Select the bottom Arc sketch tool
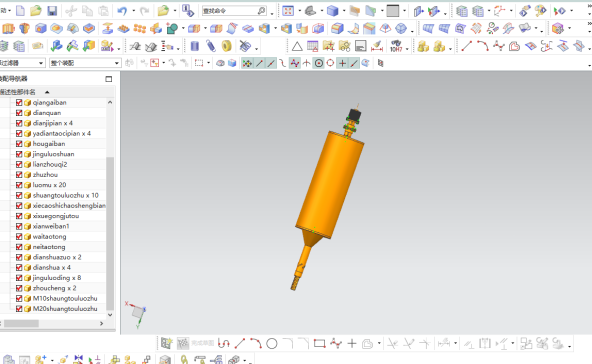The image size is (592, 364). (x=256, y=343)
